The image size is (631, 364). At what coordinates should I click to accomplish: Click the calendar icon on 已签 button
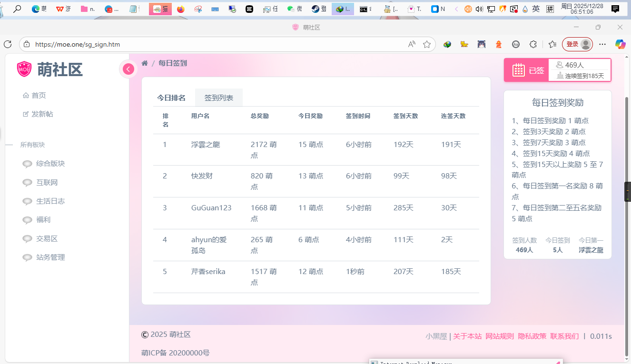click(x=518, y=70)
